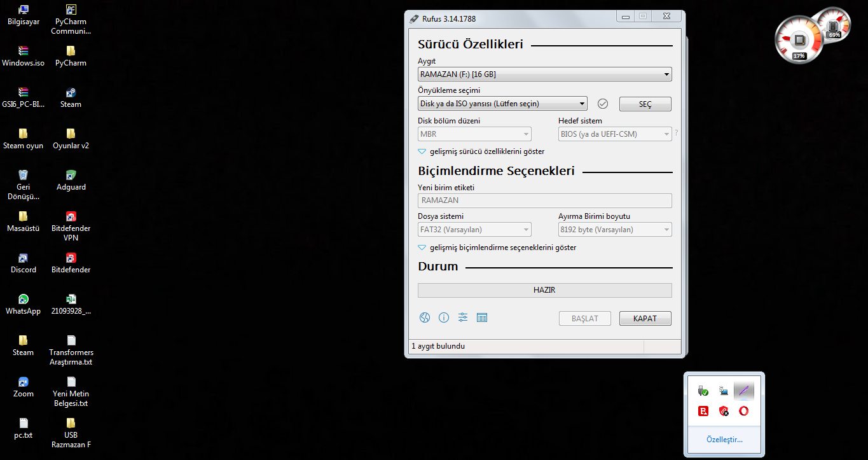This screenshot has height=460, width=868.
Task: Open Dosya sistemi FAT32 dropdown
Action: click(474, 230)
